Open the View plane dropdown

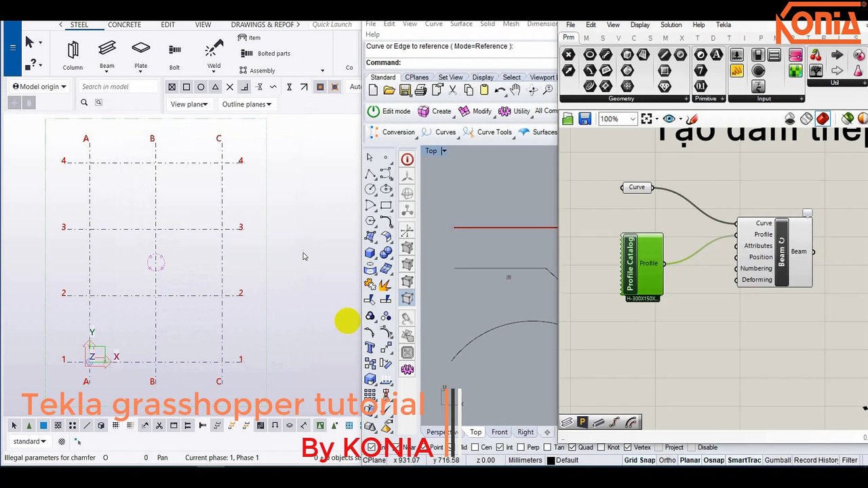tap(189, 104)
